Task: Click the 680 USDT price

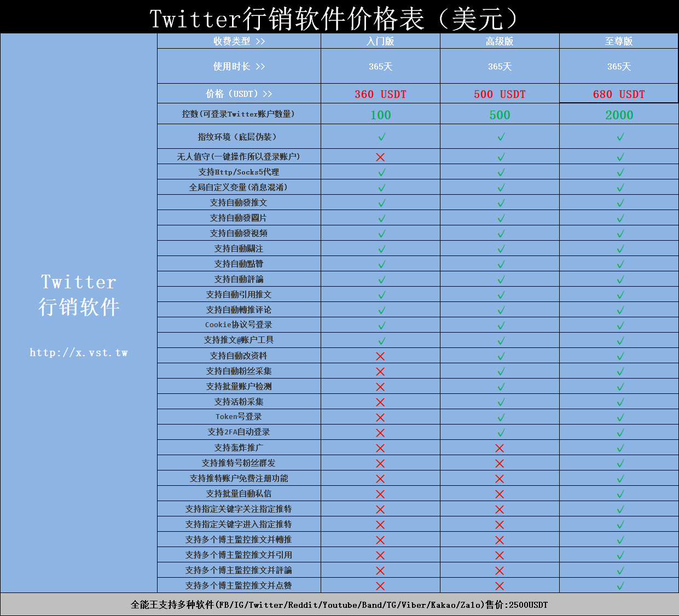Action: click(619, 94)
